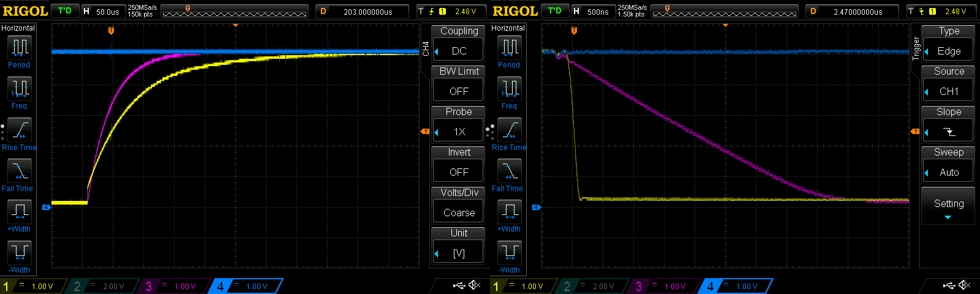The image size is (980, 294).
Task: Open the Coupling DC selector
Action: 459,51
